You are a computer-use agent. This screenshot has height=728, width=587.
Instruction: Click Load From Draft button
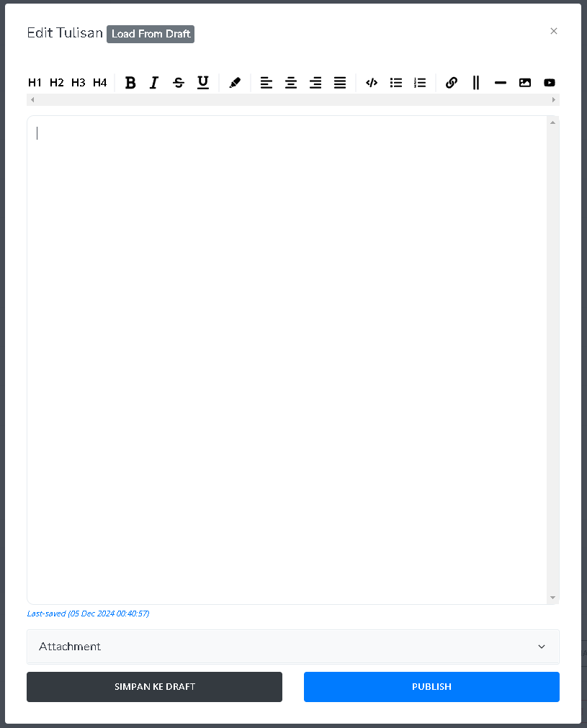tap(151, 34)
